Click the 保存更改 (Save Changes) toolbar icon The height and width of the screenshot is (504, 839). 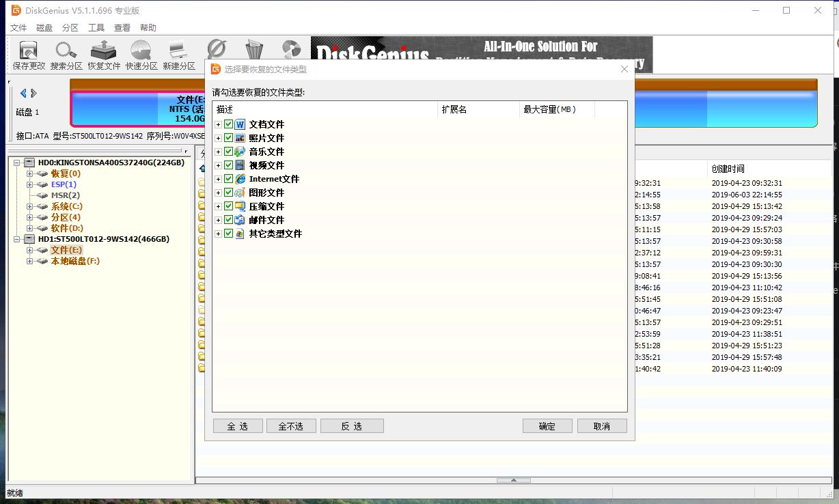tap(27, 51)
